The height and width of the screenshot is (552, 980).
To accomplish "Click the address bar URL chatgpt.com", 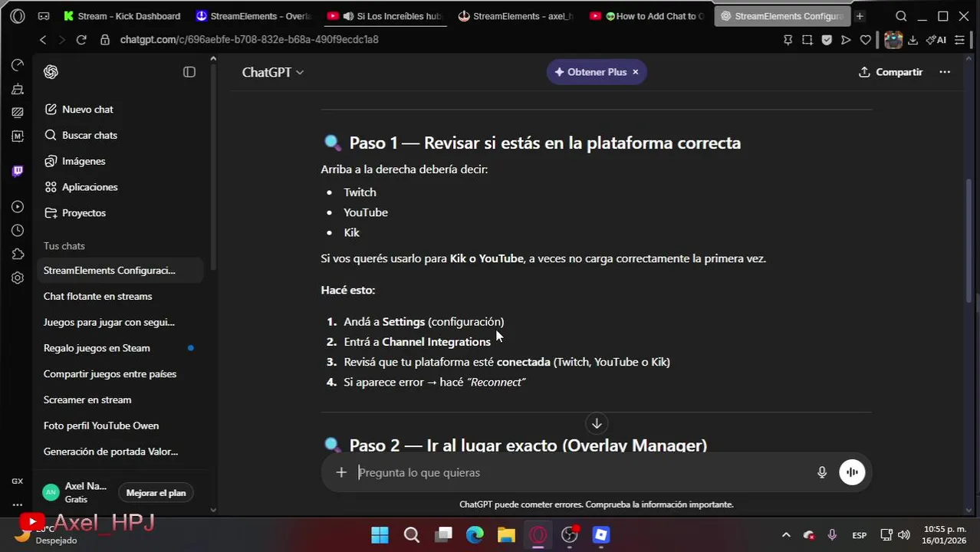I will [249, 40].
